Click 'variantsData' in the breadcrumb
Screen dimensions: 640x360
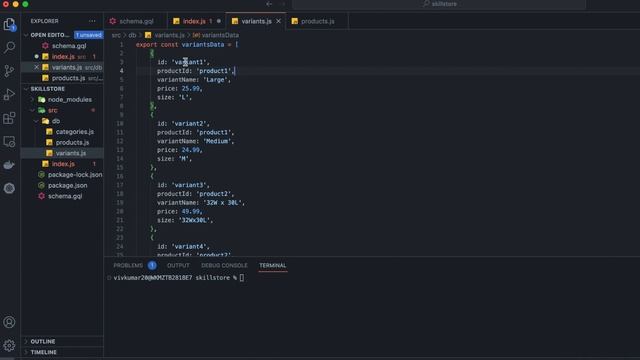(220, 36)
